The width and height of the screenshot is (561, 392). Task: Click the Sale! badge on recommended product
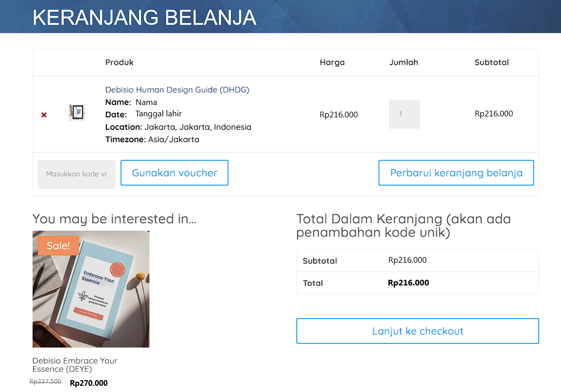[58, 246]
